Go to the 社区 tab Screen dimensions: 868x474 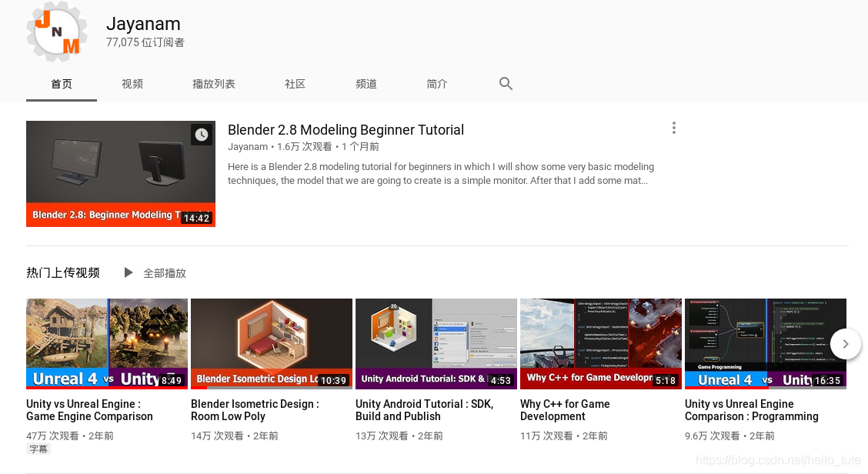click(x=295, y=84)
